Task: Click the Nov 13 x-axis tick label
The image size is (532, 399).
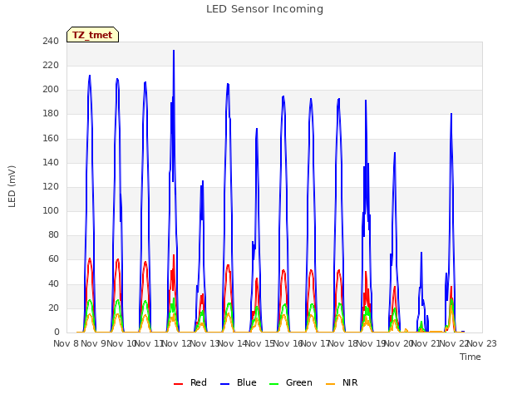Action: coord(204,343)
